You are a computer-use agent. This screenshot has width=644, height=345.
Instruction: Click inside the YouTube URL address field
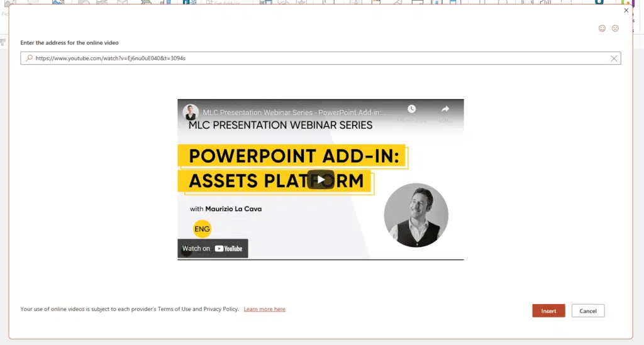click(x=314, y=58)
